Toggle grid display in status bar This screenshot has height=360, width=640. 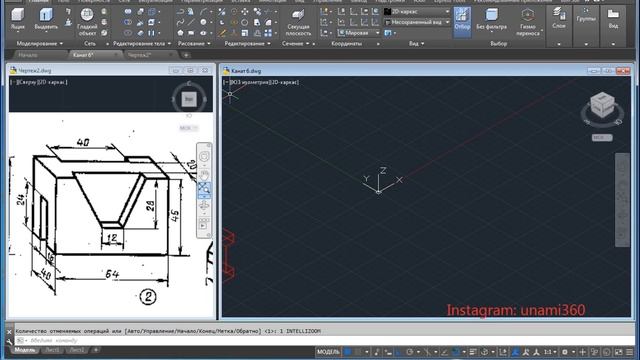point(347,351)
